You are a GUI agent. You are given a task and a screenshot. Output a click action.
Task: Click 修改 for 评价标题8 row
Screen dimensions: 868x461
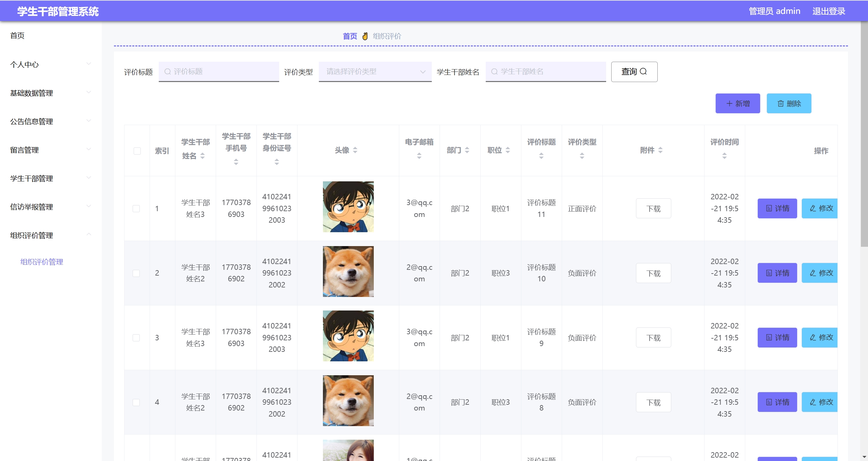coord(819,402)
